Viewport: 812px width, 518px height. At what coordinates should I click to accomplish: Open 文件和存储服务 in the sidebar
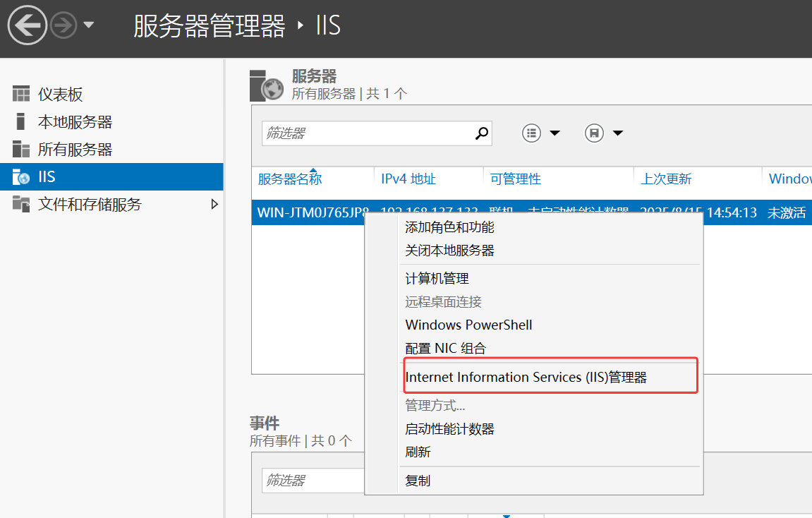click(90, 204)
